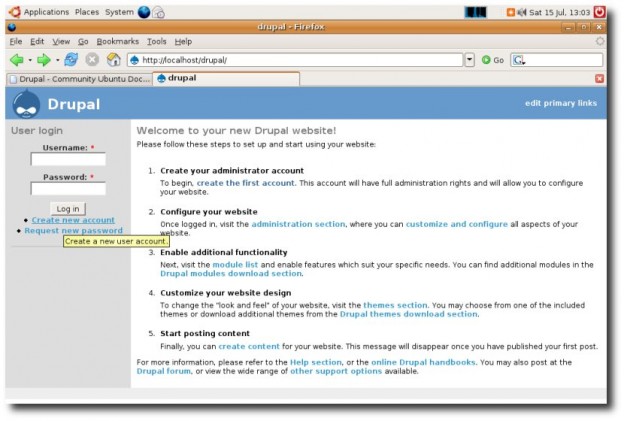Open the Places panel menu
Screen dimensions: 624x421
[87, 12]
